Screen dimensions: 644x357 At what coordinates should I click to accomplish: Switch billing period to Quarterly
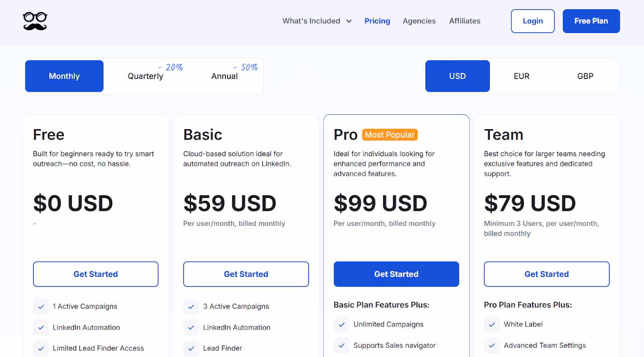coord(145,76)
